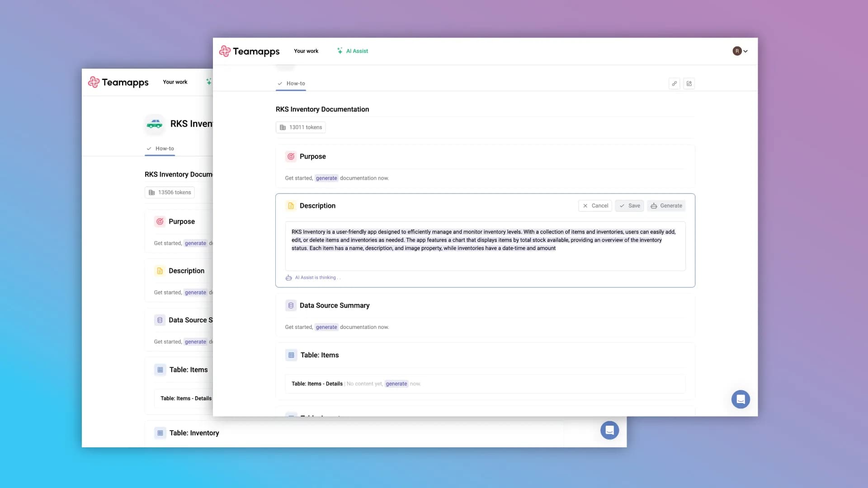
Task: Click the Data Source Summary heading, front window
Action: point(335,305)
